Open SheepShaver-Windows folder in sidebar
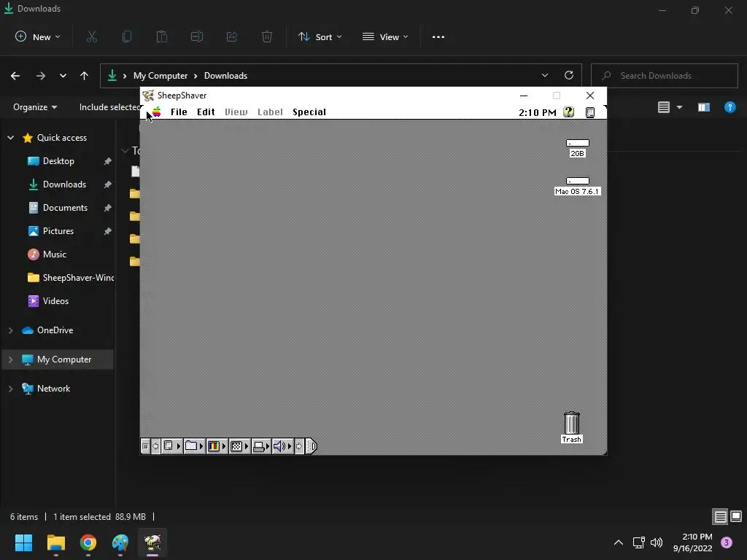The width and height of the screenshot is (747, 560). (71, 278)
